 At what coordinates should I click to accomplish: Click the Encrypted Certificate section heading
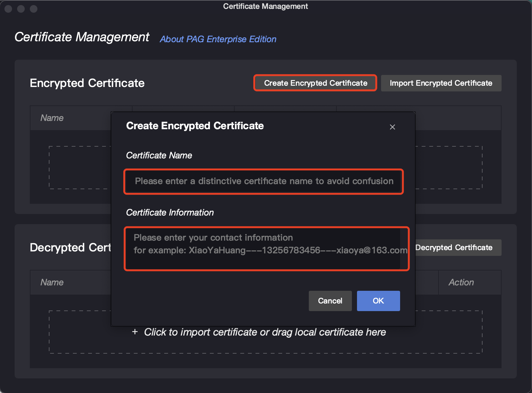pyautogui.click(x=87, y=83)
